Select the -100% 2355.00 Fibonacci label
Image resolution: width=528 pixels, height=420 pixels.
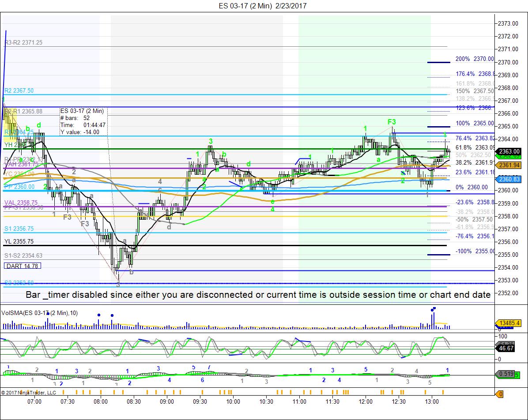(x=475, y=251)
